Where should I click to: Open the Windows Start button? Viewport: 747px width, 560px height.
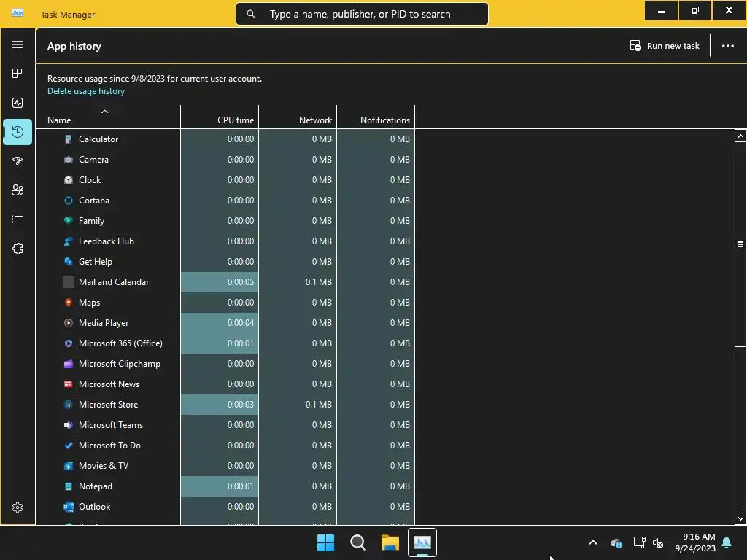326,542
